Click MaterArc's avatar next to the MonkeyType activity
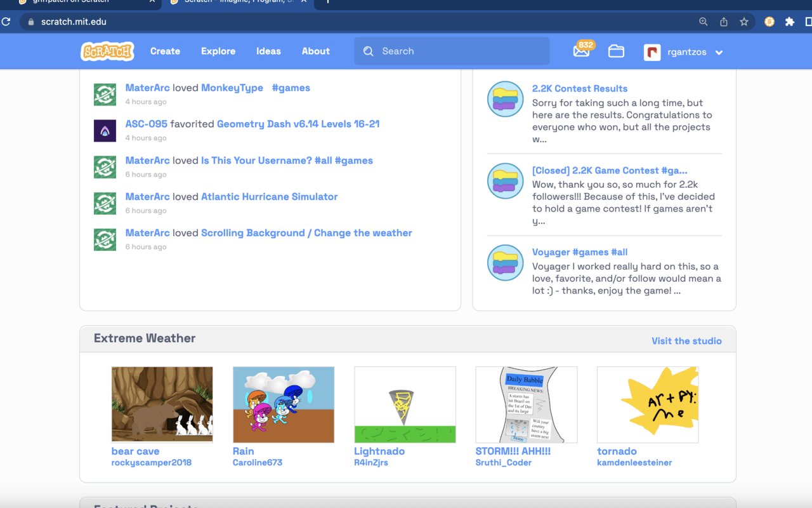The height and width of the screenshot is (508, 812). (105, 94)
